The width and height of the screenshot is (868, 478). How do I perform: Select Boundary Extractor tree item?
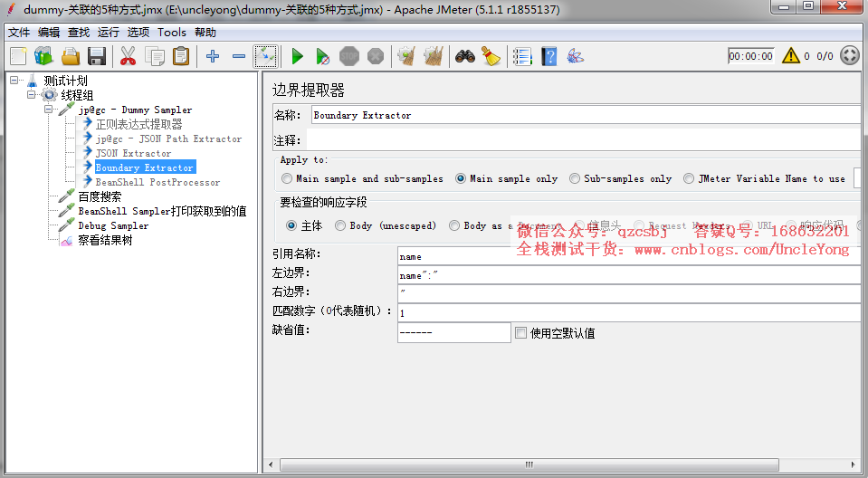click(x=145, y=167)
